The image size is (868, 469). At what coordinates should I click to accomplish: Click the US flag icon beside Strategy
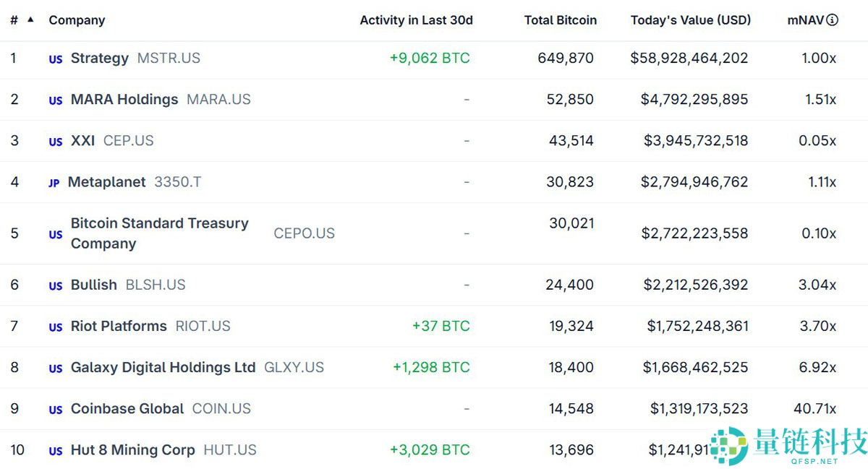click(55, 59)
